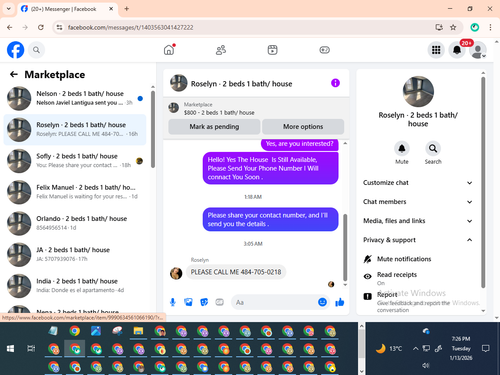The width and height of the screenshot is (500, 375).
Task: Click the chat messages scrollbar
Action: pyautogui.click(x=345, y=248)
